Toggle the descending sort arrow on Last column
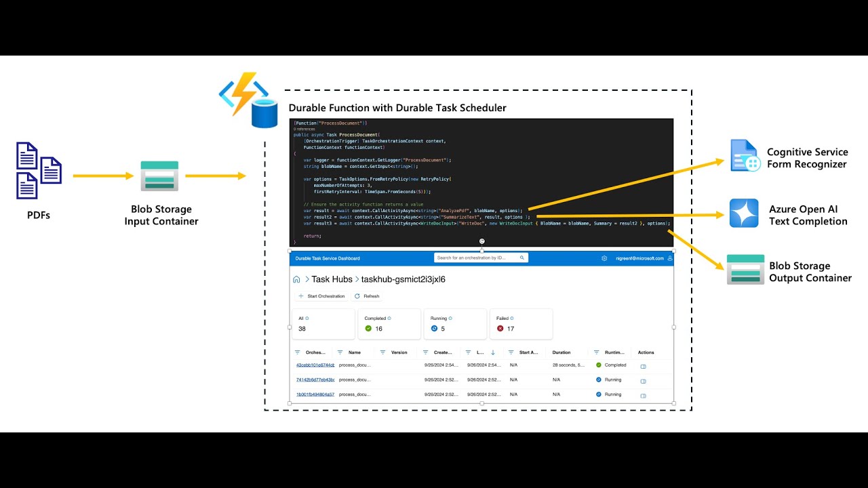Viewport: 868px width, 488px height. (x=492, y=352)
